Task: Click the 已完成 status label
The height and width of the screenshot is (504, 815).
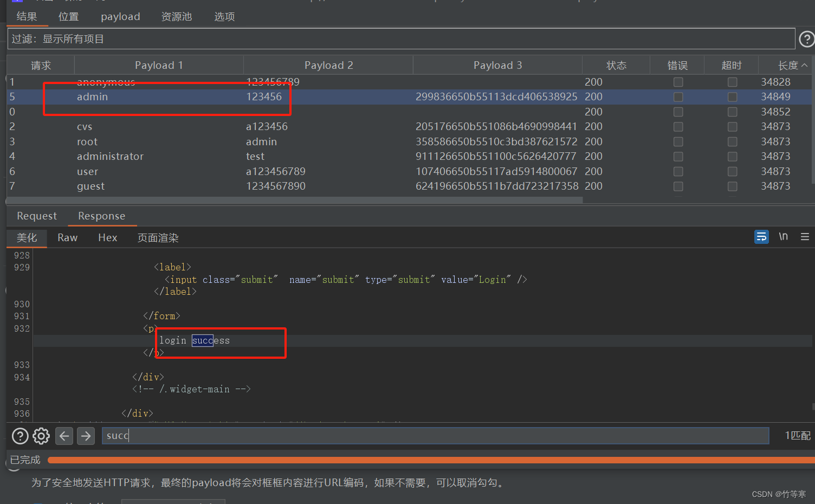Action: 25,460
